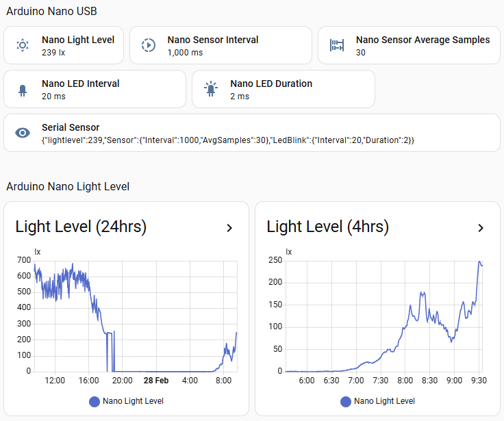Click the play-circle icon on Nano Sensor Interval

pyautogui.click(x=149, y=45)
